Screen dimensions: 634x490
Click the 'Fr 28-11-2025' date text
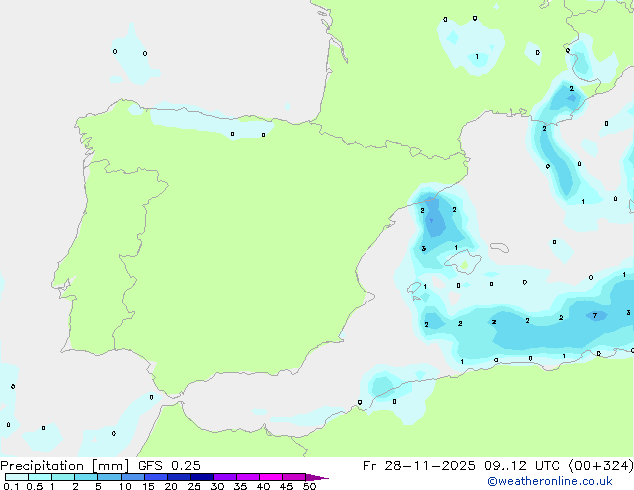click(x=419, y=466)
